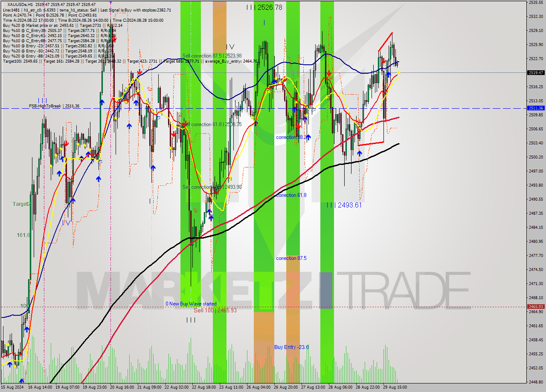Viewport: 546px width, 392px height.
Task: Click the blue 'correction 61.8' label
Action: pos(291,195)
